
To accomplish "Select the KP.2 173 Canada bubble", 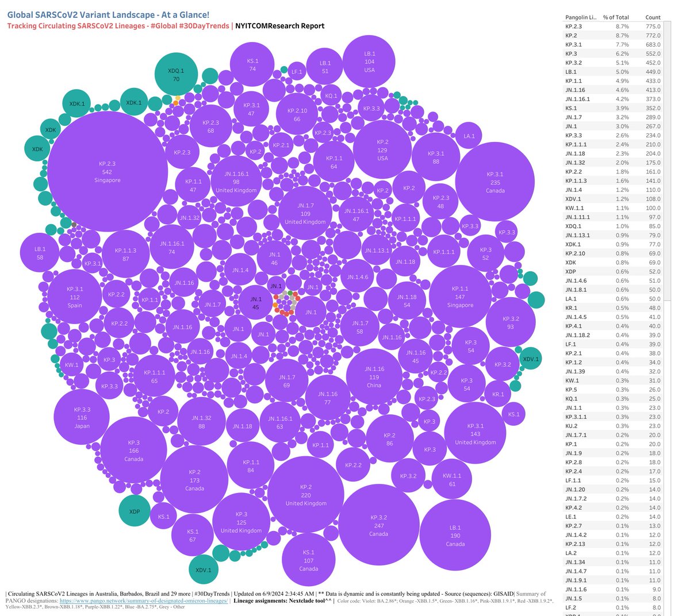I will tap(194, 480).
